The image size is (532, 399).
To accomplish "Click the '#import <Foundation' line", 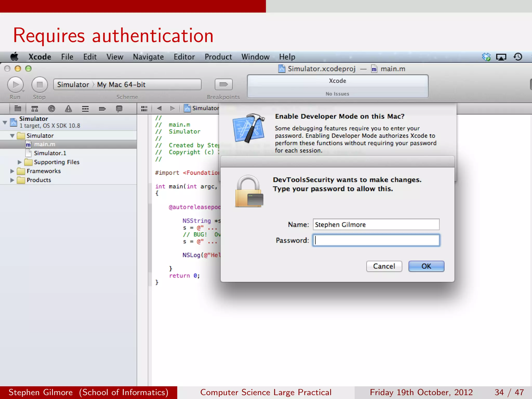I will [x=187, y=173].
